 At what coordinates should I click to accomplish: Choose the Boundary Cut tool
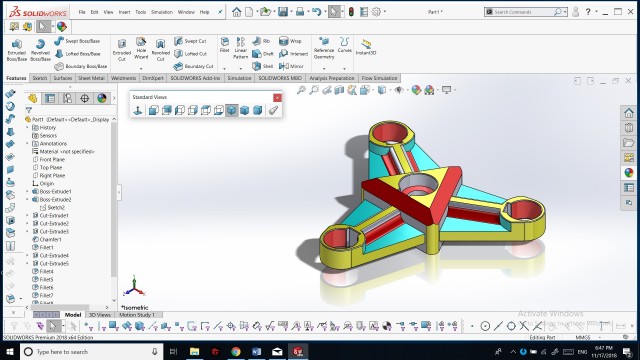pyautogui.click(x=193, y=66)
